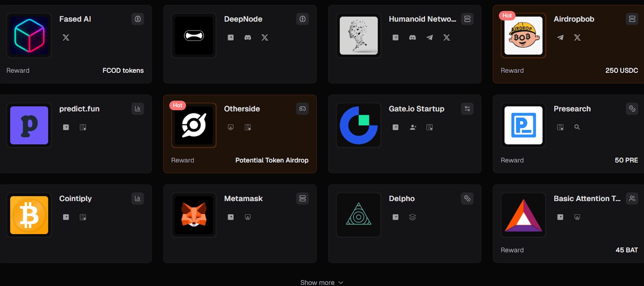The image size is (644, 286).
Task: Click the server category icon on Airdropbob card
Action: coord(632,19)
